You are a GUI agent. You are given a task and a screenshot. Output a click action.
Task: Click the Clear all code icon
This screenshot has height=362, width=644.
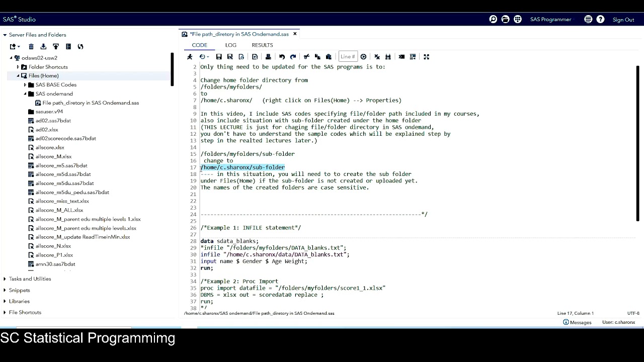click(377, 57)
